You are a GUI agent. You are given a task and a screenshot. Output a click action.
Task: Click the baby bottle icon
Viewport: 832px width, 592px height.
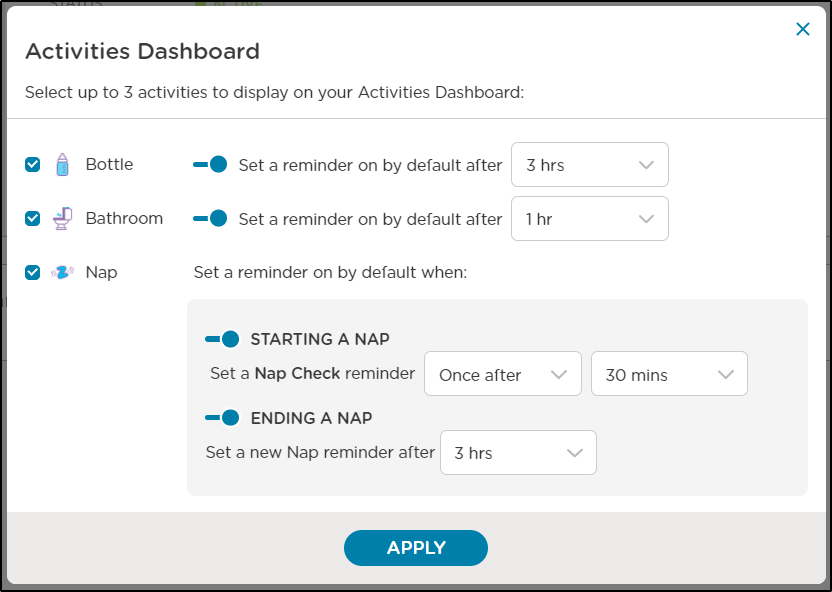[63, 164]
